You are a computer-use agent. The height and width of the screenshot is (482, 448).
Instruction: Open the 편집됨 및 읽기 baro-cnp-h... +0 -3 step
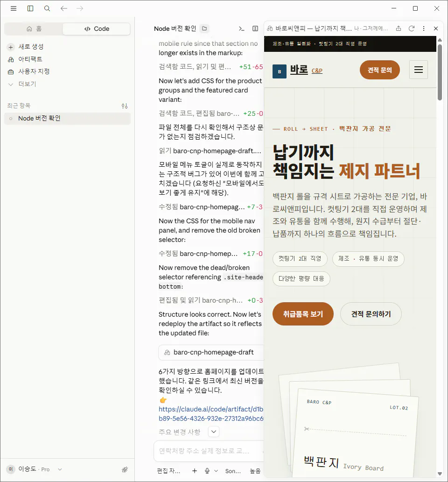point(210,300)
